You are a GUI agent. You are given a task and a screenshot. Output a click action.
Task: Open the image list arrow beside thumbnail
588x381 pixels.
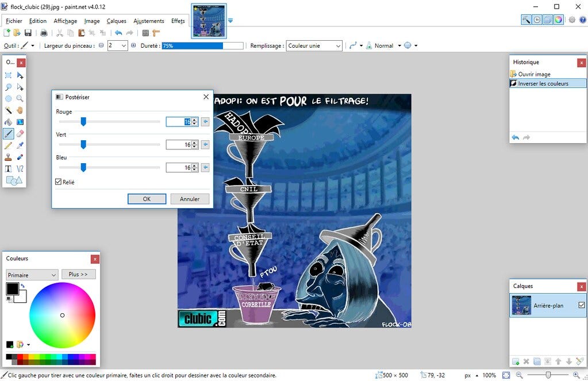[230, 21]
